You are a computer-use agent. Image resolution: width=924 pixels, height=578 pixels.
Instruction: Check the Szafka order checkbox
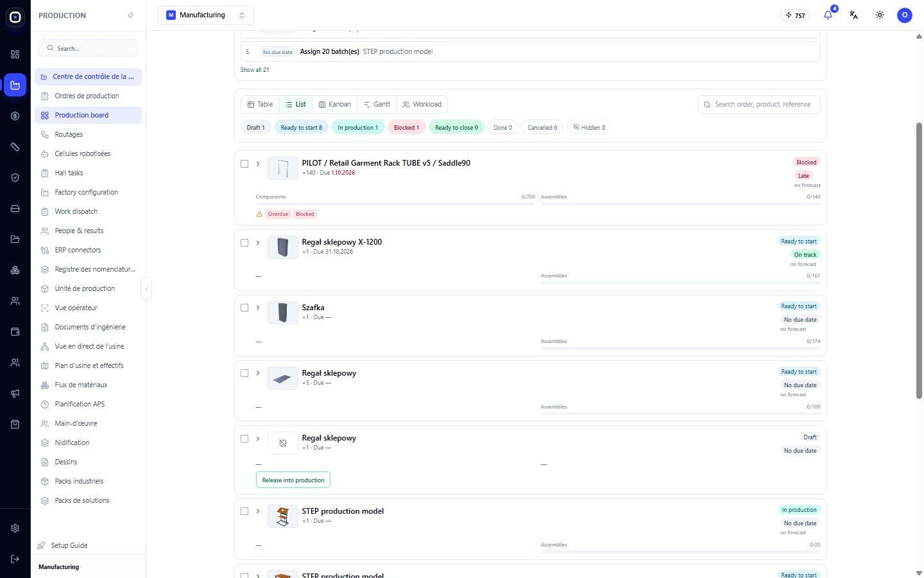(244, 308)
